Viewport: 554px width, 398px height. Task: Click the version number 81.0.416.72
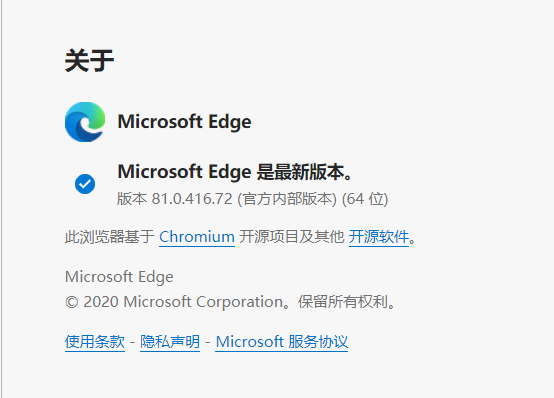pos(192,199)
